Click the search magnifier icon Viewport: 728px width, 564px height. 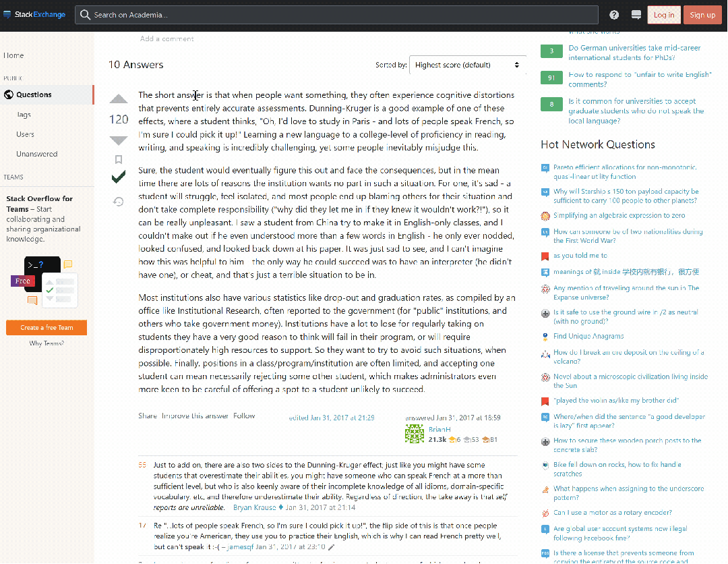coord(85,15)
